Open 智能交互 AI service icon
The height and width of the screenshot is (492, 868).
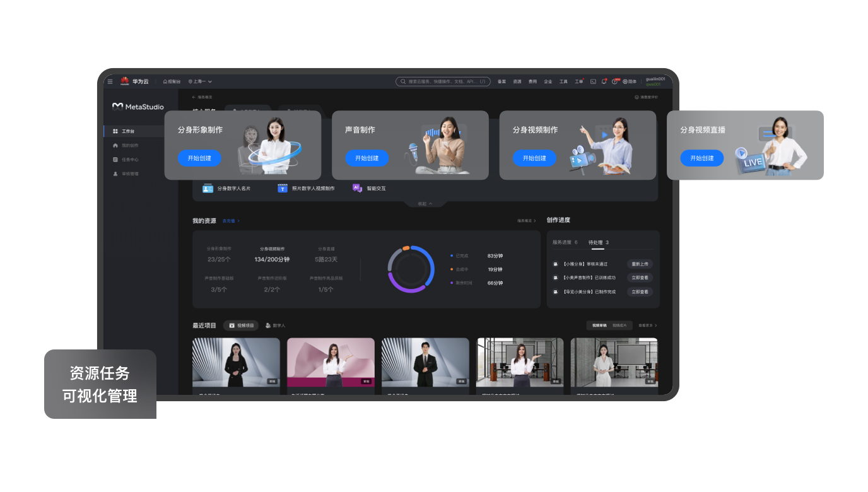coord(357,188)
